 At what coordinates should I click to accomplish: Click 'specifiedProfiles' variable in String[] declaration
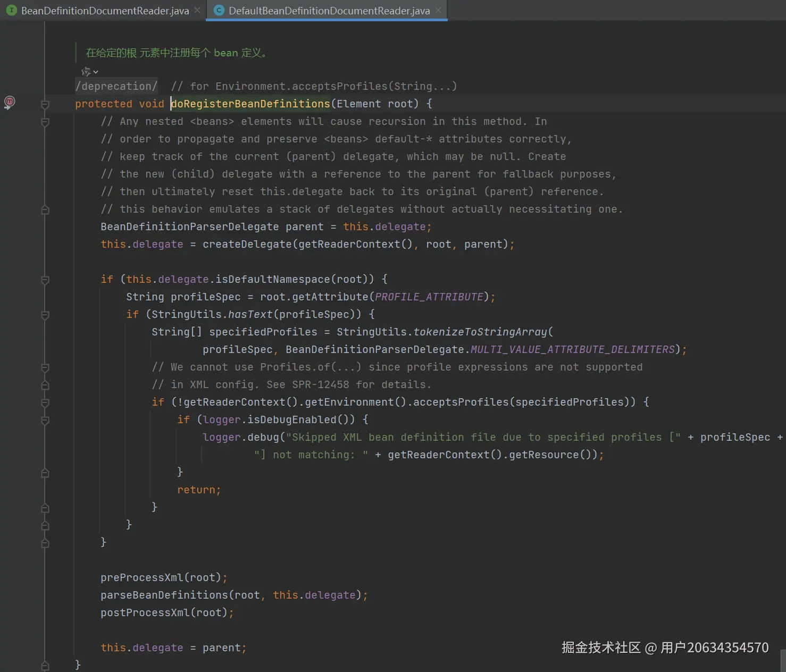pyautogui.click(x=263, y=332)
